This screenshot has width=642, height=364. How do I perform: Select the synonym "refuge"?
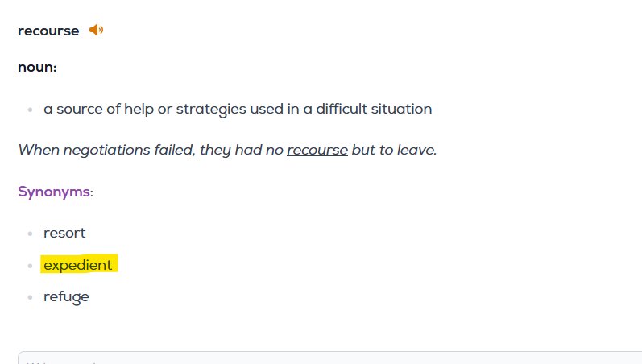click(x=66, y=297)
